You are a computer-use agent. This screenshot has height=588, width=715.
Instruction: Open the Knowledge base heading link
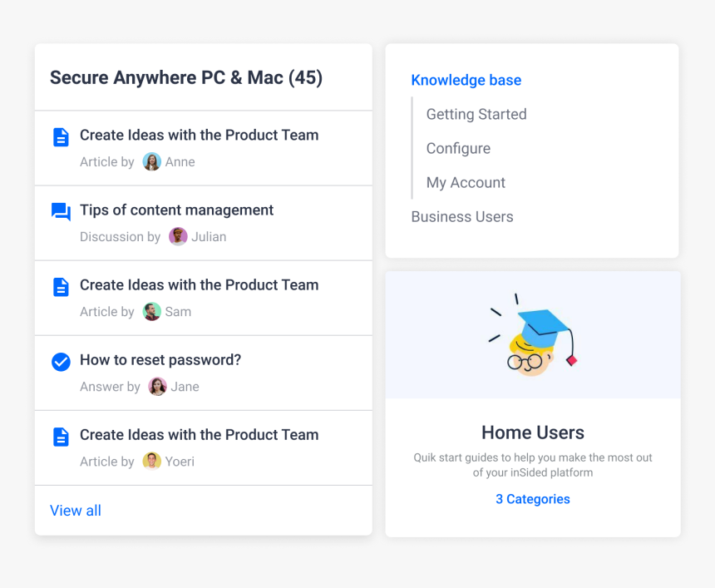coord(466,80)
